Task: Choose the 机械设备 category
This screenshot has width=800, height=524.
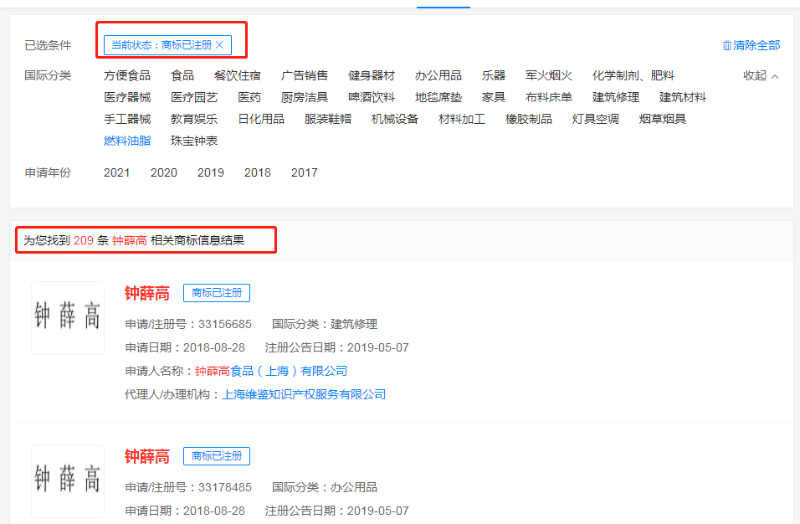Action: pos(395,119)
